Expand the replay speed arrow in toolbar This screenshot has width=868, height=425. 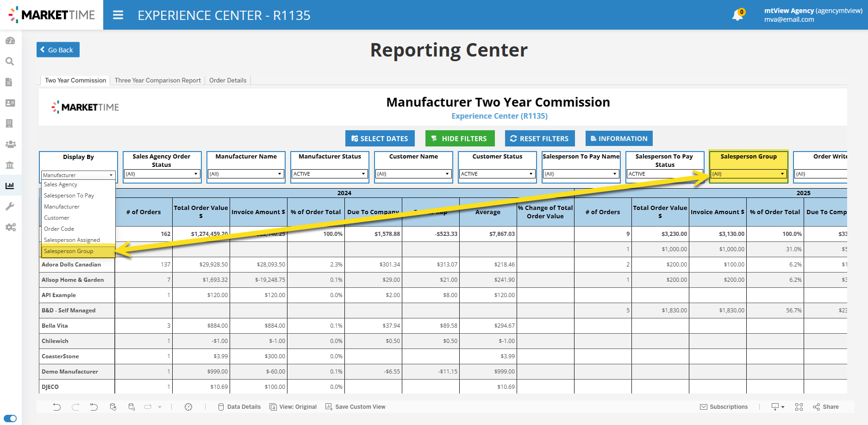(160, 407)
